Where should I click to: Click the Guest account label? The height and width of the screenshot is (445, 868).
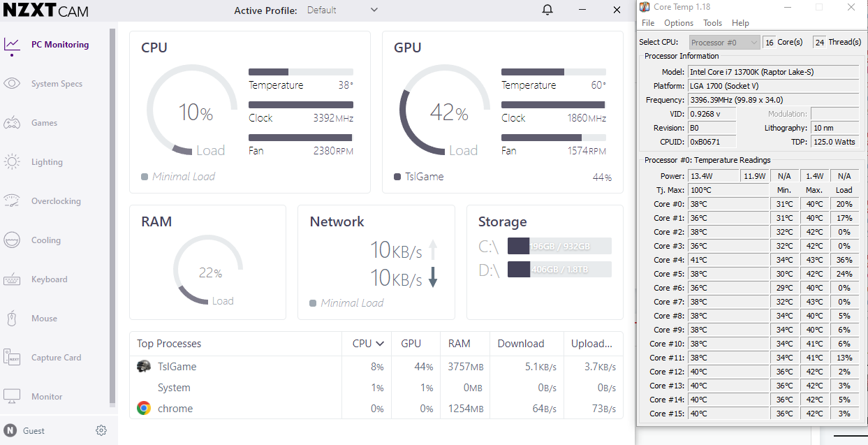click(34, 431)
